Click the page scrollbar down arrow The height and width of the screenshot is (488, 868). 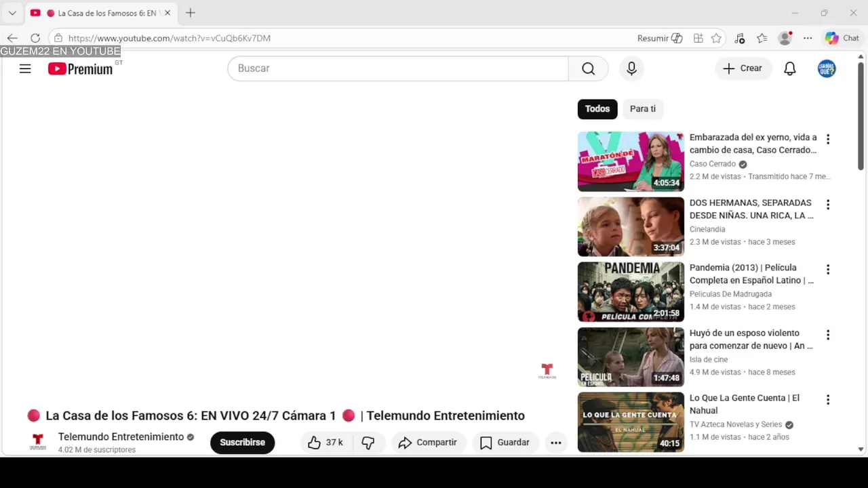(861, 449)
